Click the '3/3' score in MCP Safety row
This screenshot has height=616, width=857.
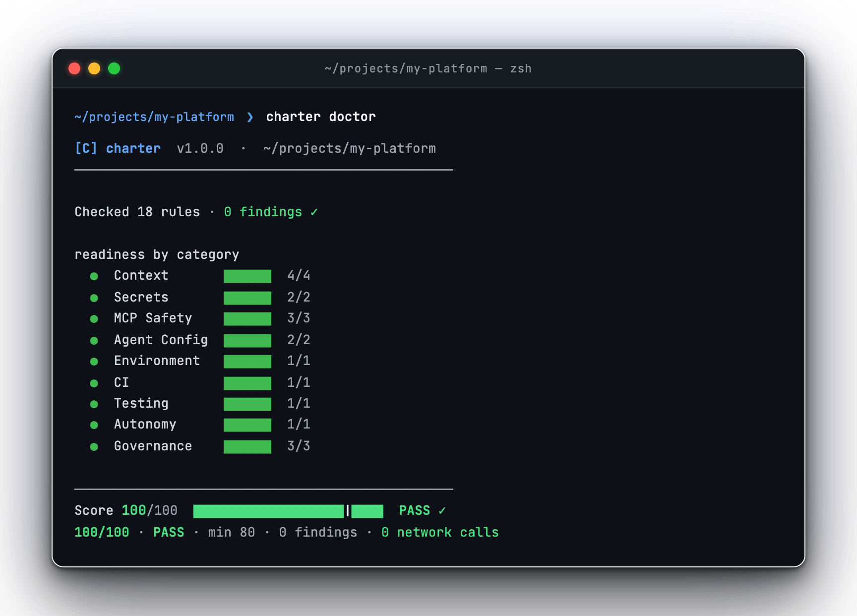tap(299, 318)
